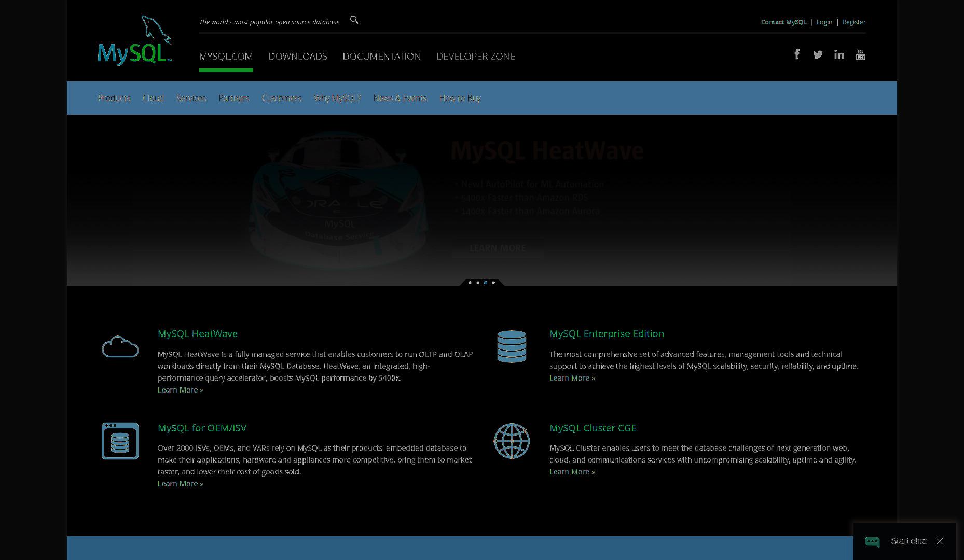The height and width of the screenshot is (560, 964).
Task: Select the first carousel slide dot
Action: pyautogui.click(x=470, y=283)
